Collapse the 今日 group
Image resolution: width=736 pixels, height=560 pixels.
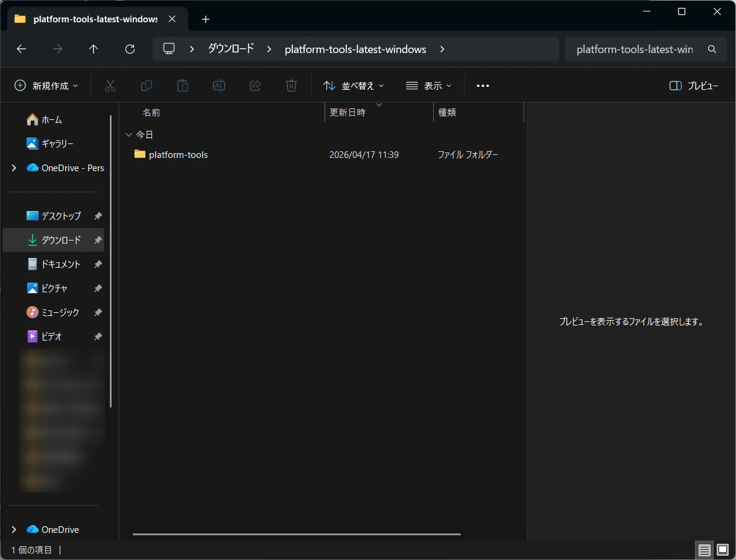(x=128, y=134)
